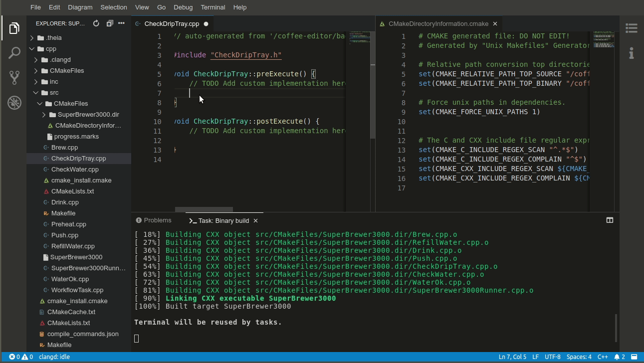Open the info panel icon on right sidebar
Image resolution: width=644 pixels, height=363 pixels.
click(632, 53)
